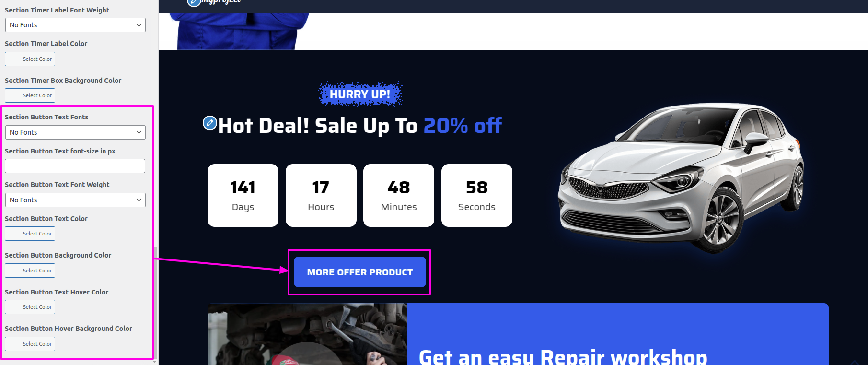This screenshot has height=365, width=868.
Task: Expand Section Button Text Fonts dropdown
Action: (75, 132)
